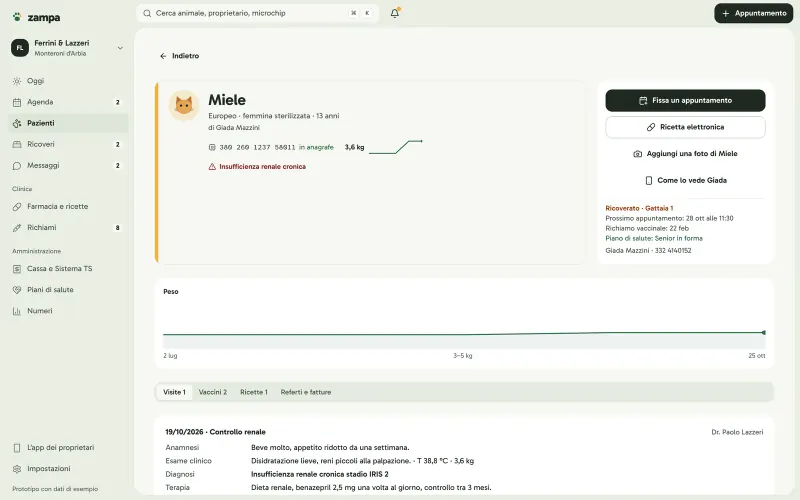800x500 pixels.
Task: Click the FL clinic avatar
Action: (20, 48)
